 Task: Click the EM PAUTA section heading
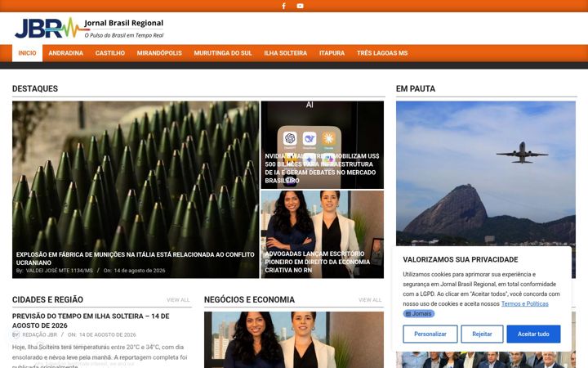point(416,88)
